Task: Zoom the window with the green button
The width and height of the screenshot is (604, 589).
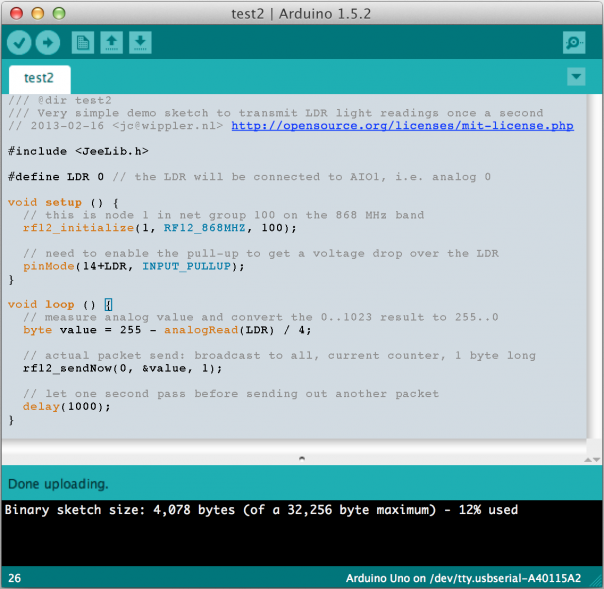Action: click(x=59, y=13)
